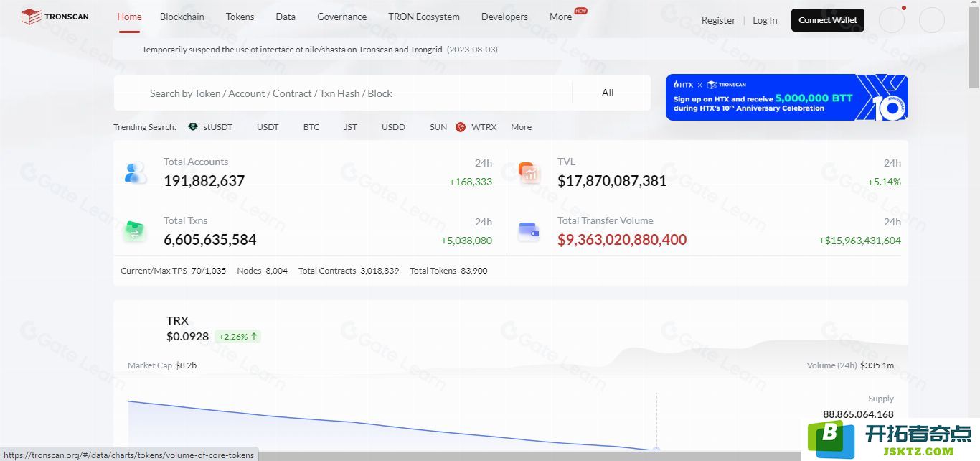Select JST trending search

[350, 127]
